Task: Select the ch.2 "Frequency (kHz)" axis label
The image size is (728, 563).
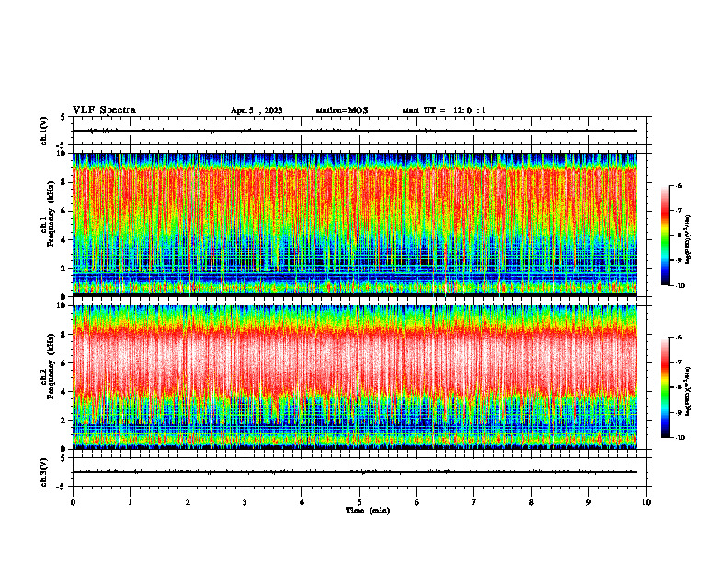Action: [x=51, y=366]
